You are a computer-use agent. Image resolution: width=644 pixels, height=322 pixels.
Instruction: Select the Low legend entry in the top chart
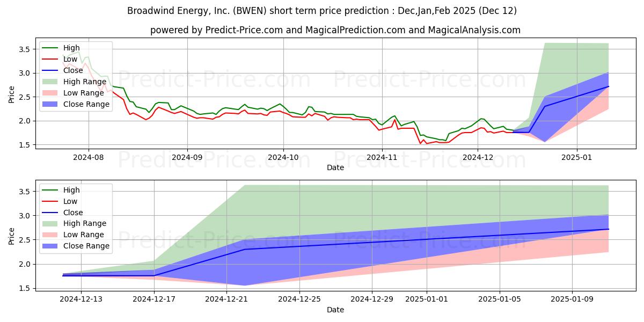tap(61, 59)
